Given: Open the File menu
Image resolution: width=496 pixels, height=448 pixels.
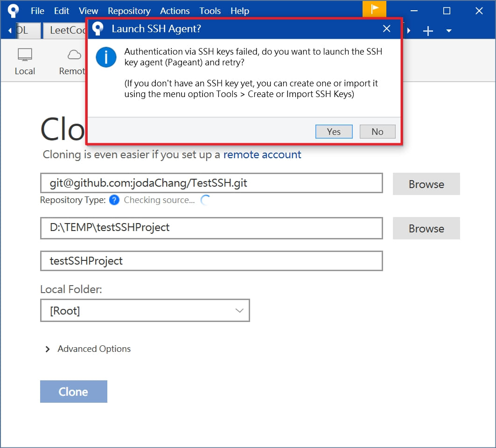Looking at the screenshot, I should tap(37, 11).
